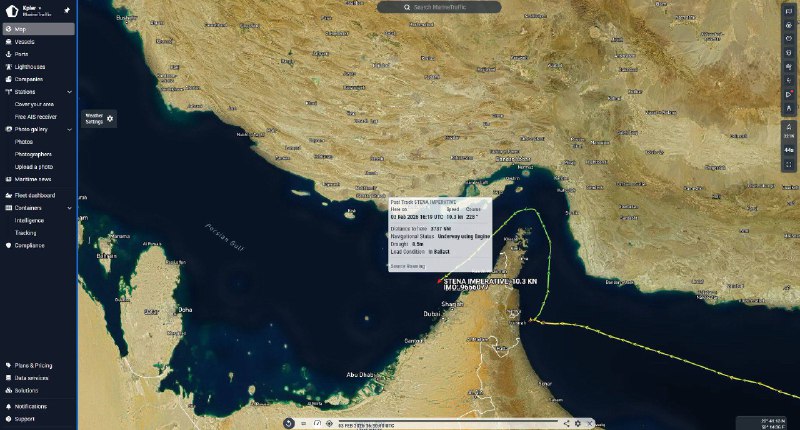Toggle the 44a density button on map toolbar
The image size is (800, 430).
(x=789, y=149)
